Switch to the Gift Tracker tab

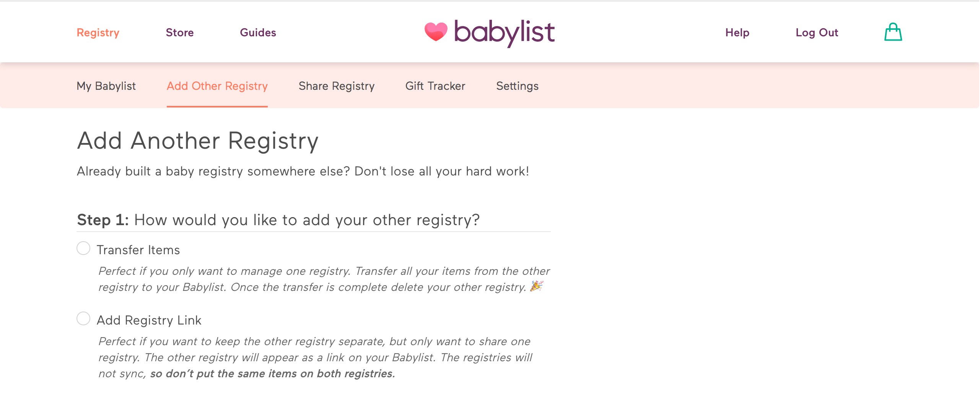(x=435, y=86)
